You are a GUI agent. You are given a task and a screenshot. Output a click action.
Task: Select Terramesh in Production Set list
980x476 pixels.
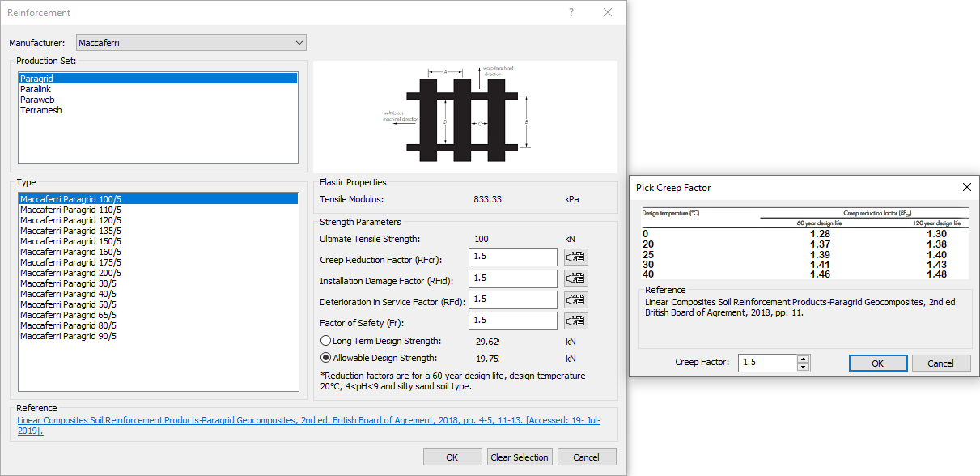click(158, 110)
